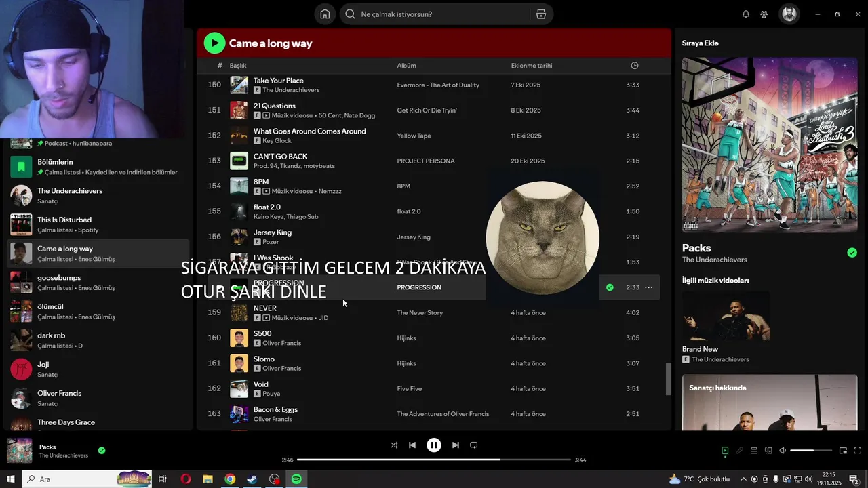
Task: Open OBS Studio from taskbar
Action: 274,479
